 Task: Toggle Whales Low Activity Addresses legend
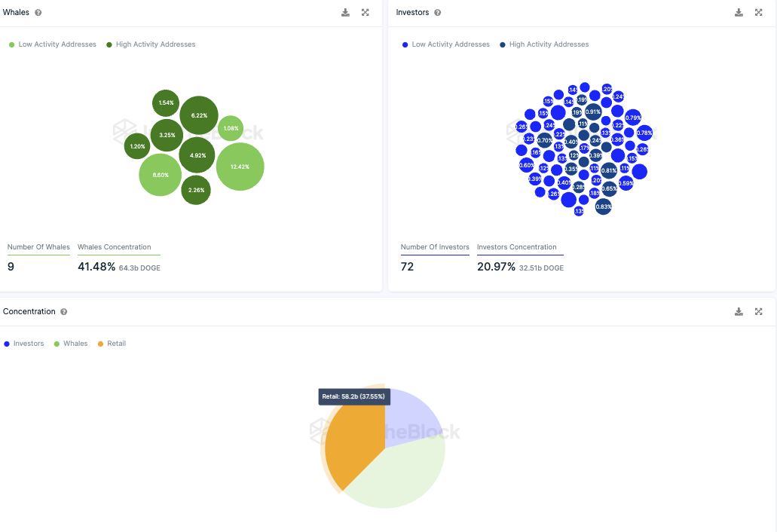53,44
